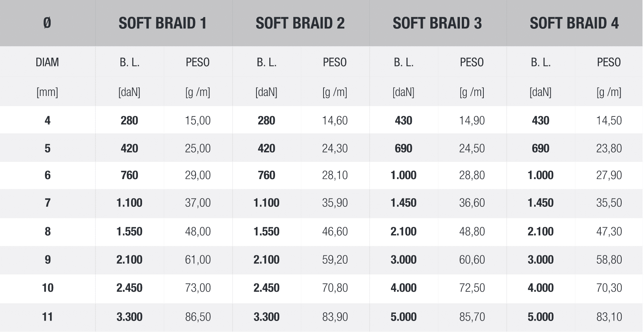Click the 72,50 weight cell
This screenshot has width=644, height=335.
click(472, 288)
